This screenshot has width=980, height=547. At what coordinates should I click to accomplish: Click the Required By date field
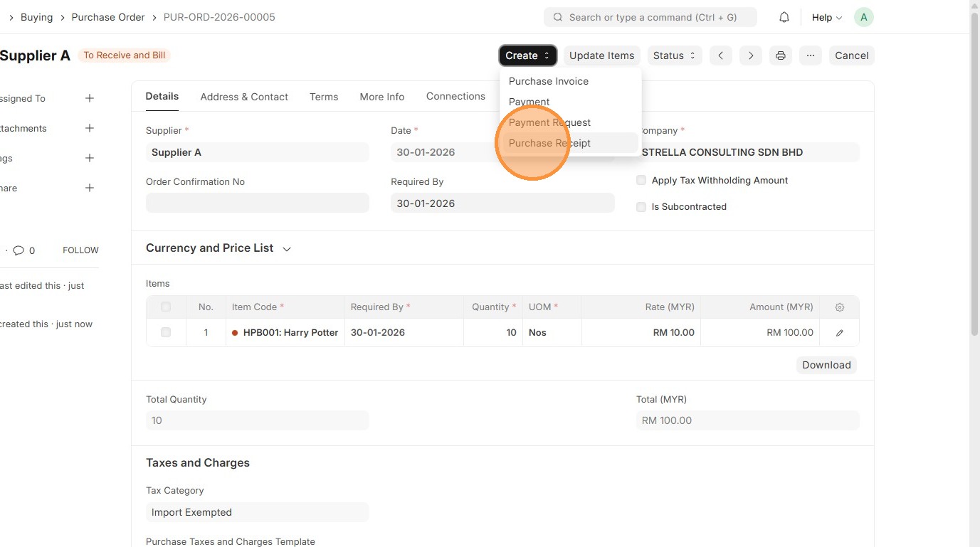tap(502, 203)
